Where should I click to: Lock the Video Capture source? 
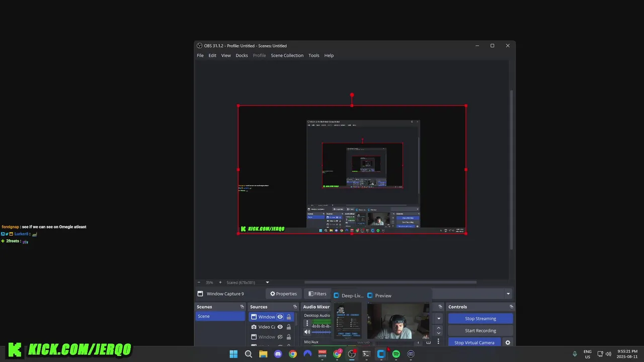point(289,327)
